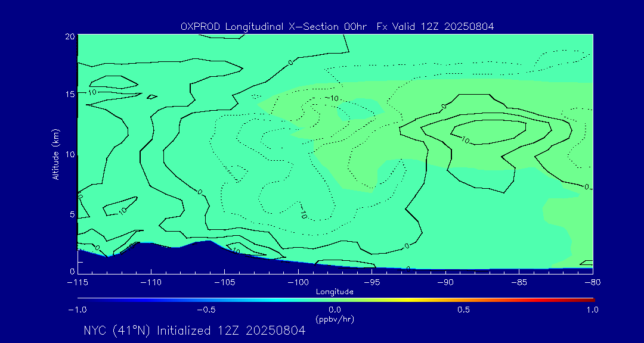Click the 'NYC (41°N) Initialized 12Z' footer text
The height and width of the screenshot is (343, 644).
coord(194,331)
